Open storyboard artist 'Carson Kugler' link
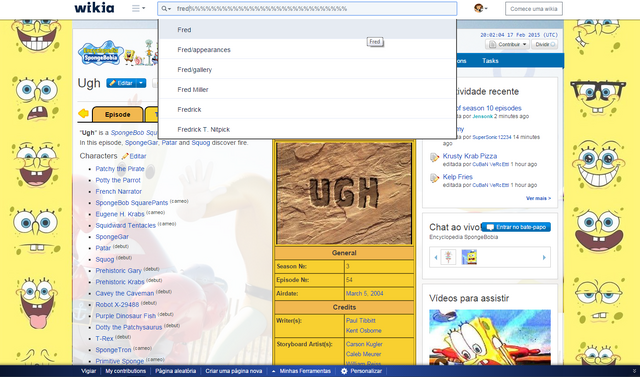Image resolution: width=640 pixels, height=377 pixels. [364, 344]
